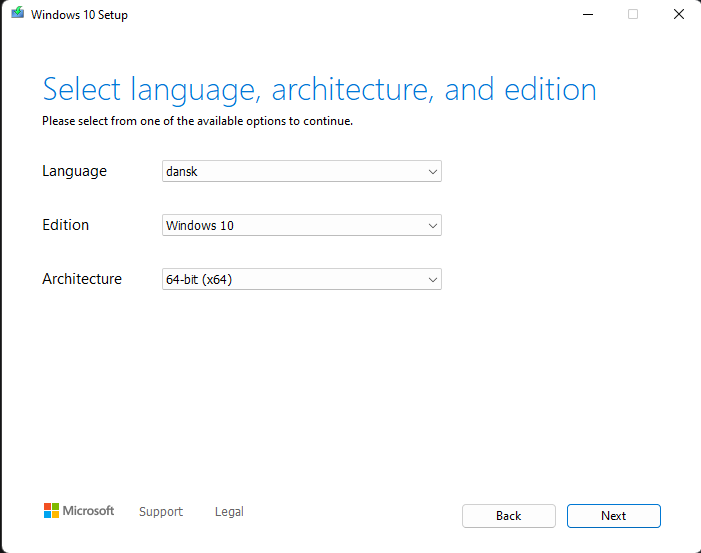Expand the Language dropdown arrow
The image size is (701, 553).
[x=432, y=172]
